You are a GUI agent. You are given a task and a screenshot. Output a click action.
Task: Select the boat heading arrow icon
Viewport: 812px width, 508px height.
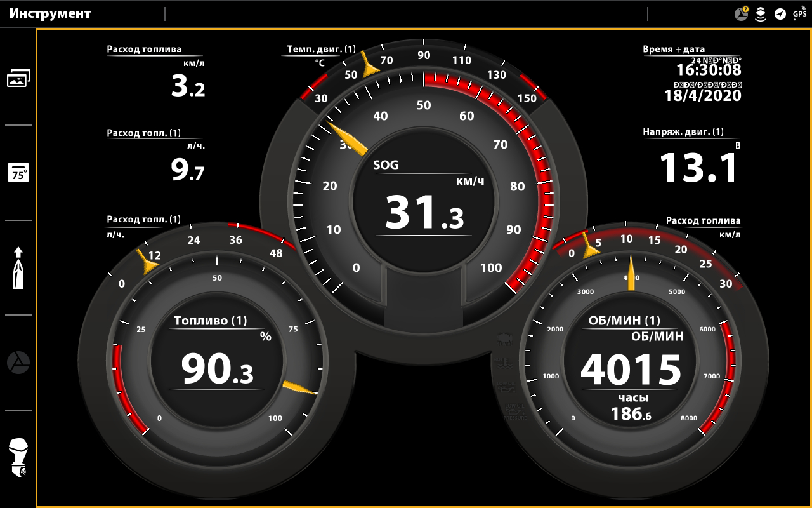tap(18, 267)
